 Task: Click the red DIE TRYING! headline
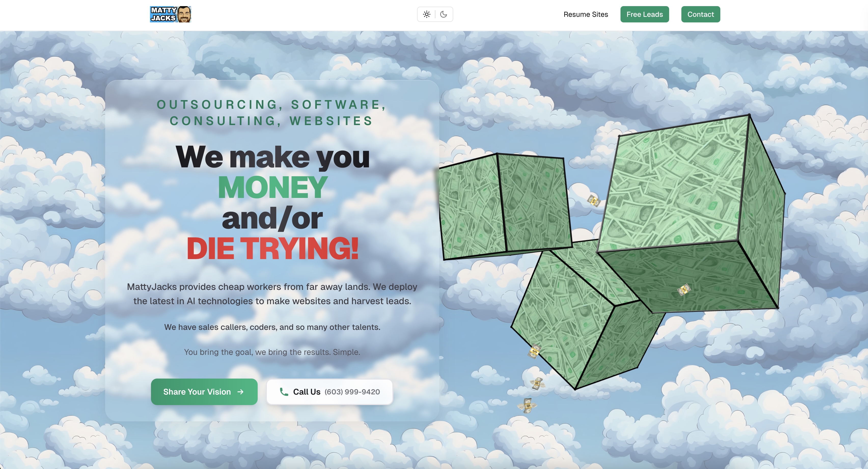click(272, 248)
